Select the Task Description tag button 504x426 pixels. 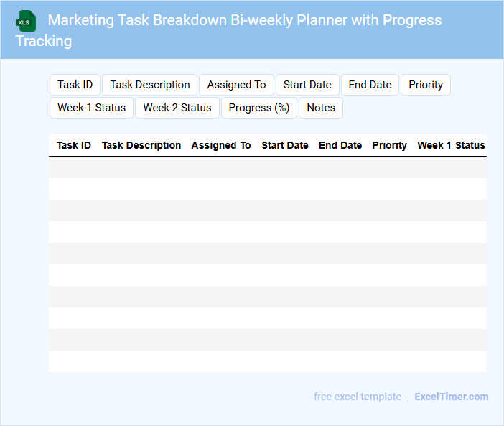150,85
